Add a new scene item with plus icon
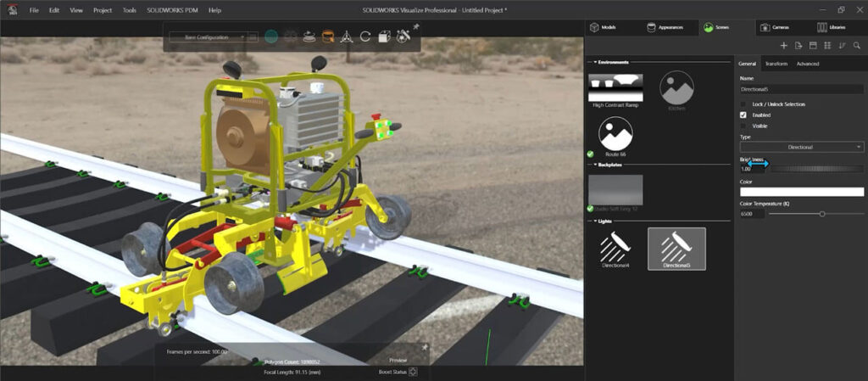The image size is (868, 381). click(783, 46)
